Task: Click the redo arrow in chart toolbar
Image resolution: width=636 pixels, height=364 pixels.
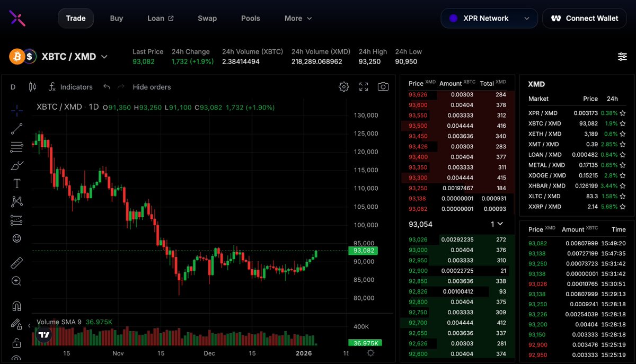Action: coord(121,87)
